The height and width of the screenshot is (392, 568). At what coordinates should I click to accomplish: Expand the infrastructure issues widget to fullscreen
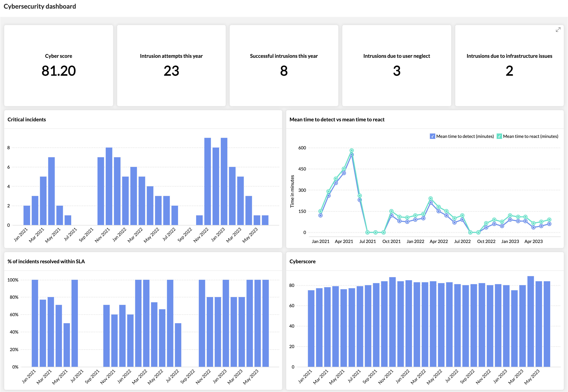coord(558,30)
